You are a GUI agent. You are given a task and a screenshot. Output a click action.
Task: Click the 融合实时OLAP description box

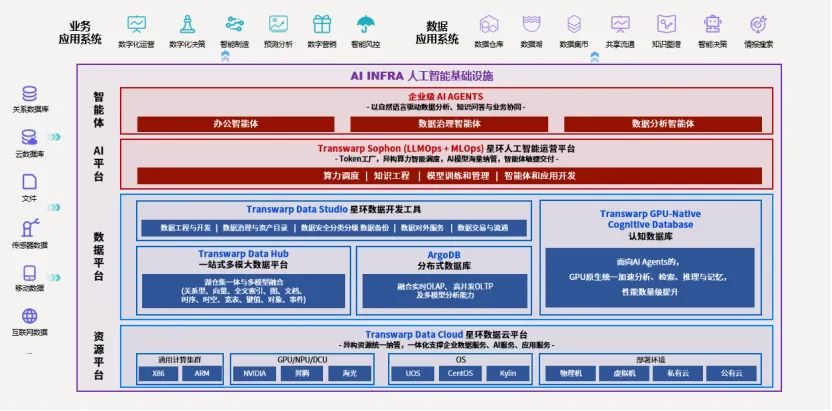[x=445, y=291]
